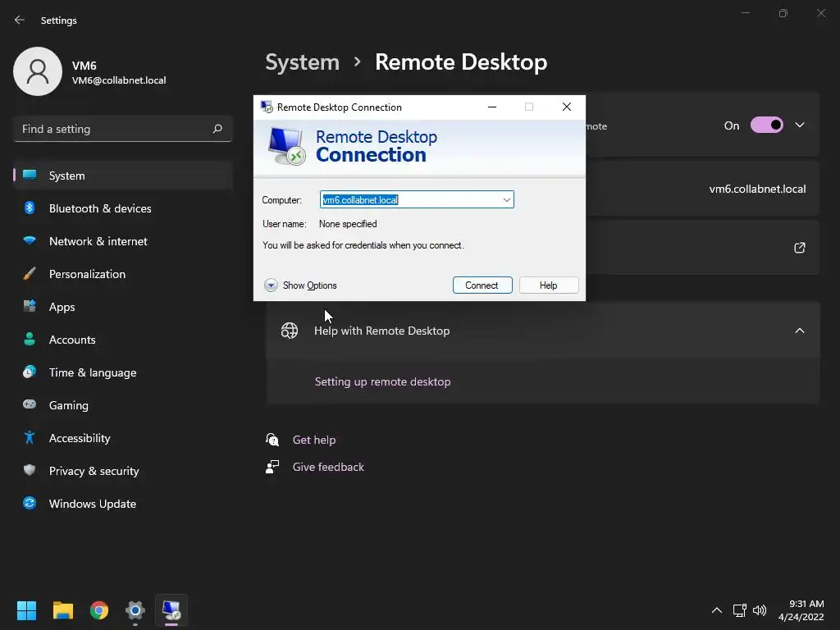This screenshot has height=630, width=840.
Task: Click the Windows Update sync icon
Action: 30,503
